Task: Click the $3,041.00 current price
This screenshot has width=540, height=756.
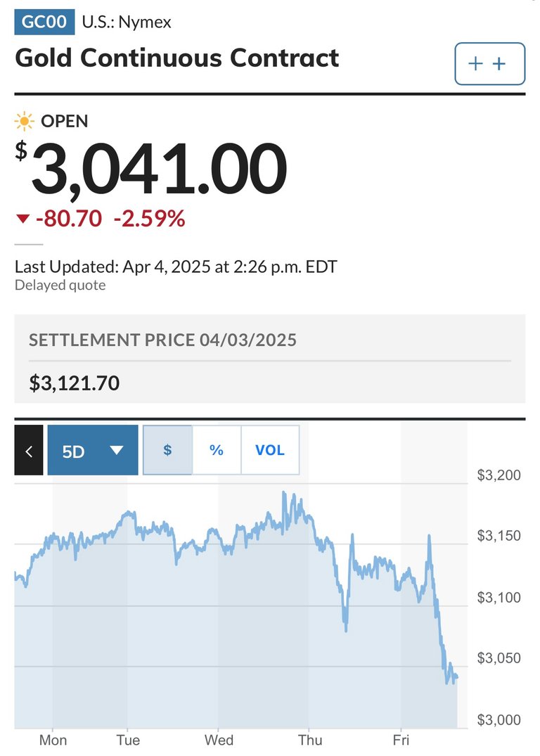Action: click(151, 169)
